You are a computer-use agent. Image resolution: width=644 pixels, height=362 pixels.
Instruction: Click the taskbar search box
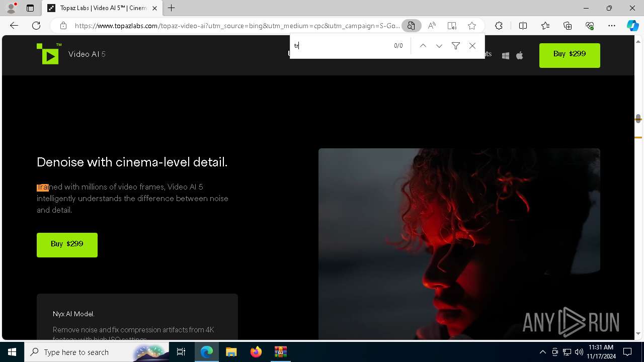(97, 352)
